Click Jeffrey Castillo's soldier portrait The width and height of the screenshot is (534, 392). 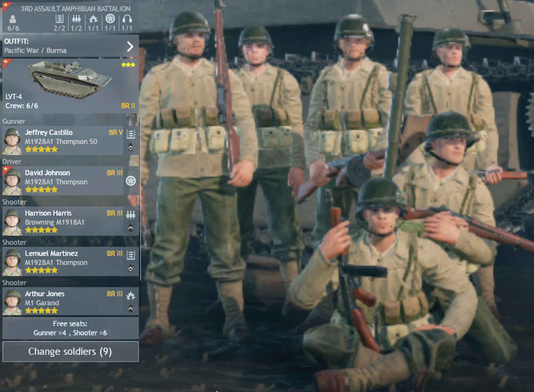pyautogui.click(x=12, y=142)
